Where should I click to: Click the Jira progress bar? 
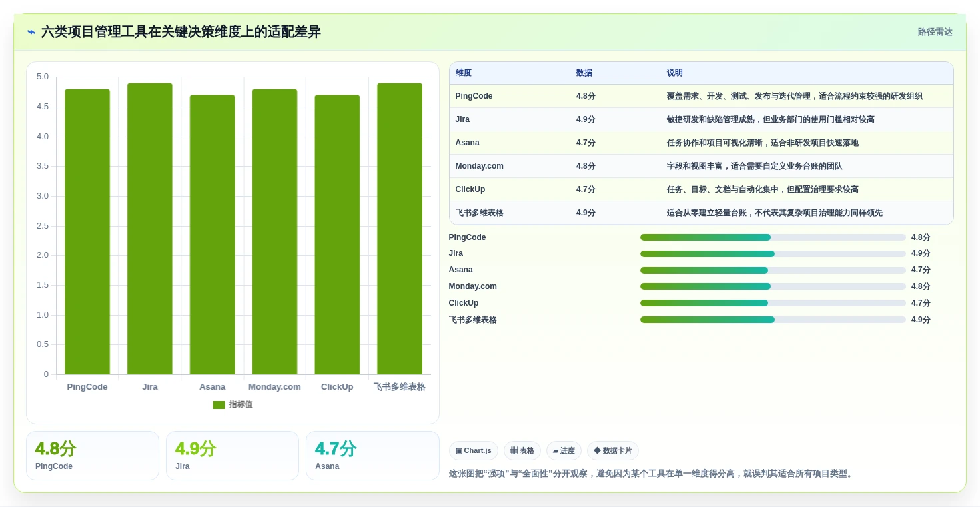(773, 254)
